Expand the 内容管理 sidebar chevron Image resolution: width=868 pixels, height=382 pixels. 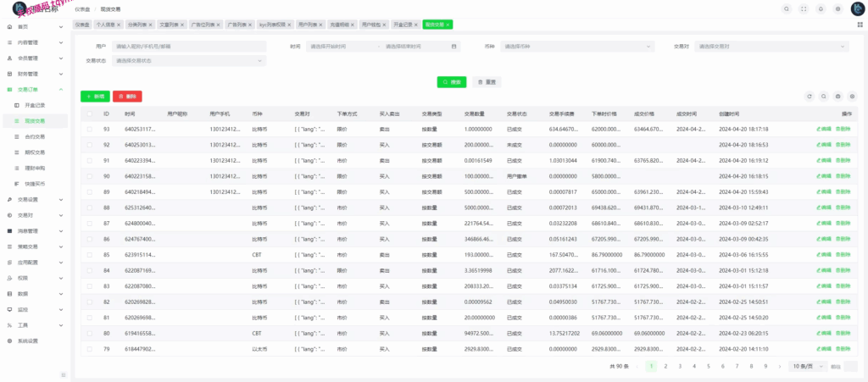click(61, 42)
